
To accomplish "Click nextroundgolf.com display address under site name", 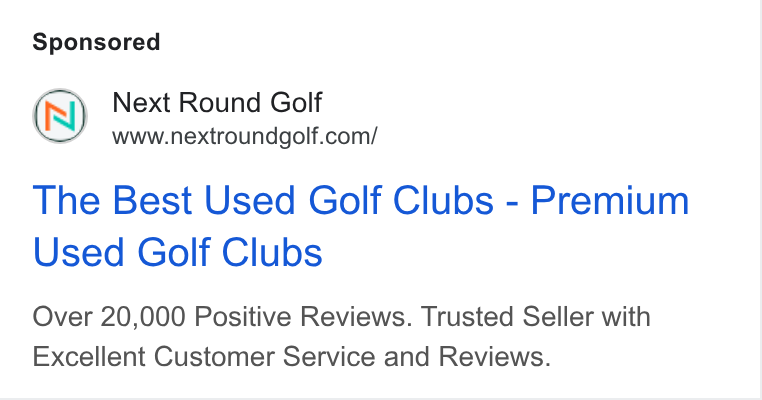I will [x=244, y=137].
